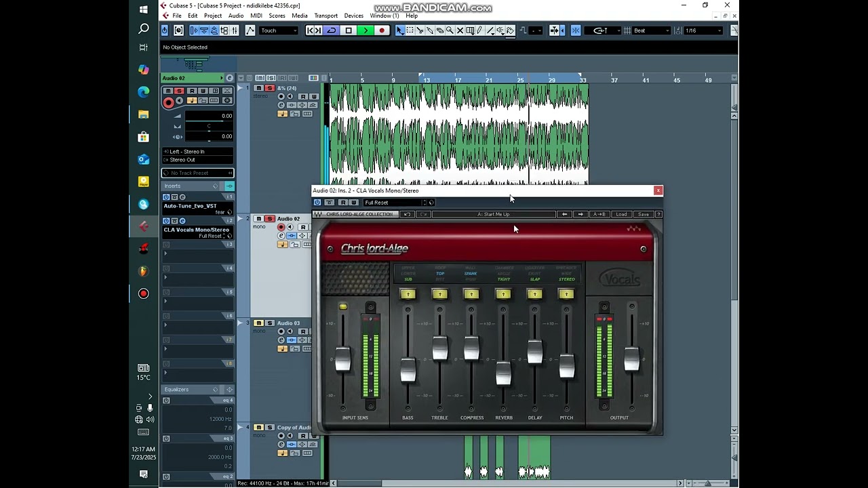Screen dimensions: 868x488
Task: Open Microsoft Edge from the taskbar
Action: (x=143, y=92)
